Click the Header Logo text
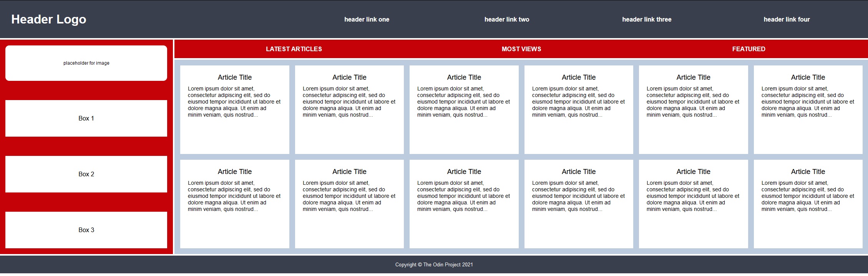Viewport: 868px width, 276px height. tap(49, 19)
